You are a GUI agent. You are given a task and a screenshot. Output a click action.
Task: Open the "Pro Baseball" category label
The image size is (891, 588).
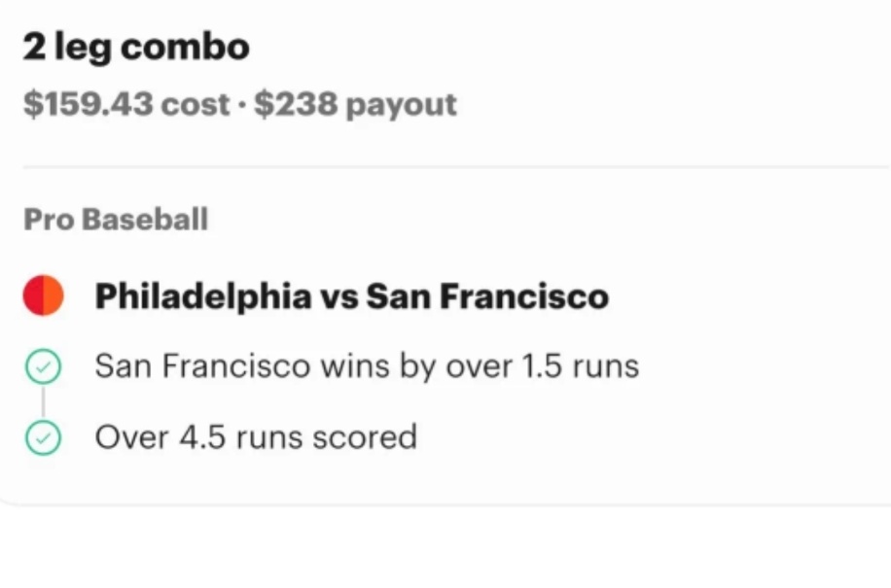[116, 219]
